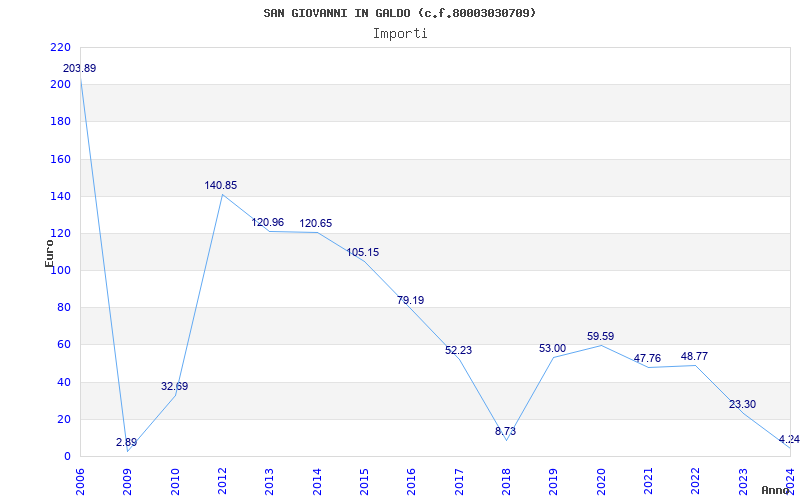Click the data label 120.65
Image resolution: width=800 pixels, height=500 pixels.
coord(316,223)
